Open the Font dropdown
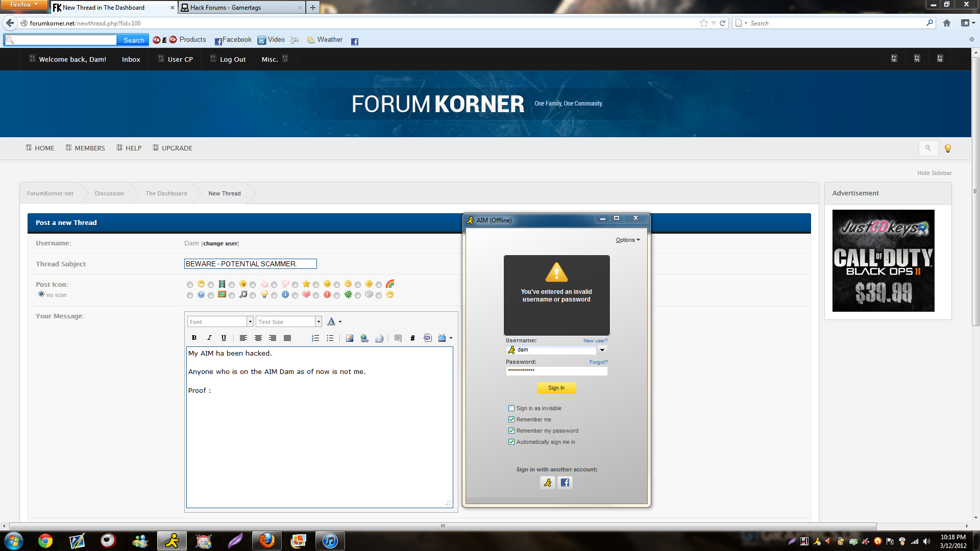This screenshot has height=551, width=980. [x=250, y=321]
